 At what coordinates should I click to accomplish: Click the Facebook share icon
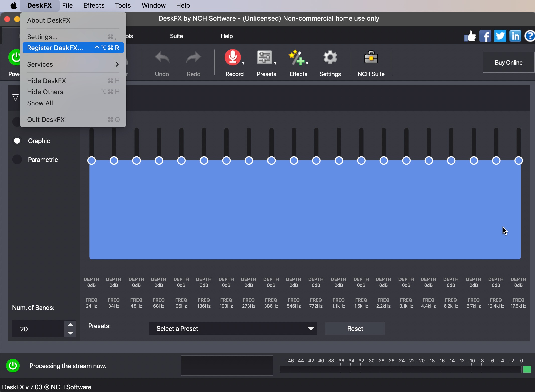coord(485,36)
